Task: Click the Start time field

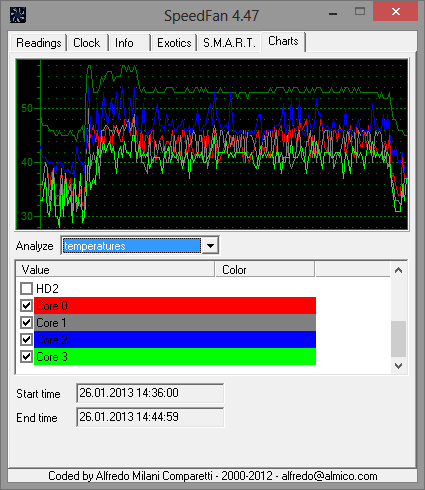Action: click(150, 393)
